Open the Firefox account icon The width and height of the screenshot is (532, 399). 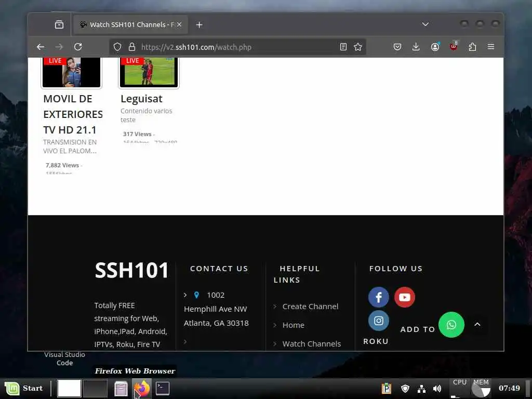pos(435,47)
